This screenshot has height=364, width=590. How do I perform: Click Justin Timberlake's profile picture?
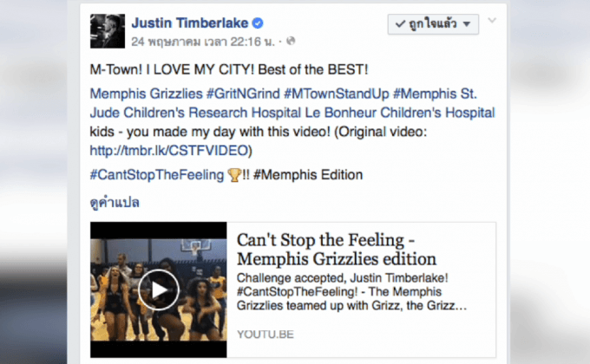click(108, 31)
